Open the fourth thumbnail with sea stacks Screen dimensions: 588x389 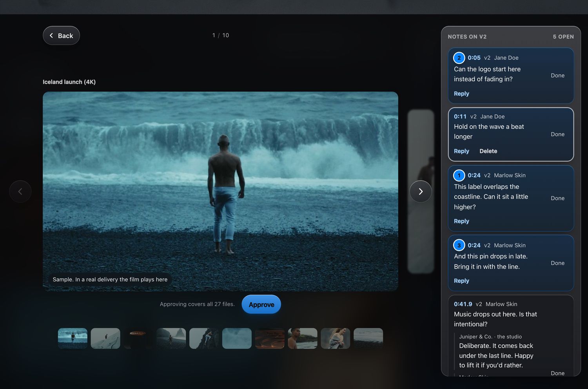171,338
